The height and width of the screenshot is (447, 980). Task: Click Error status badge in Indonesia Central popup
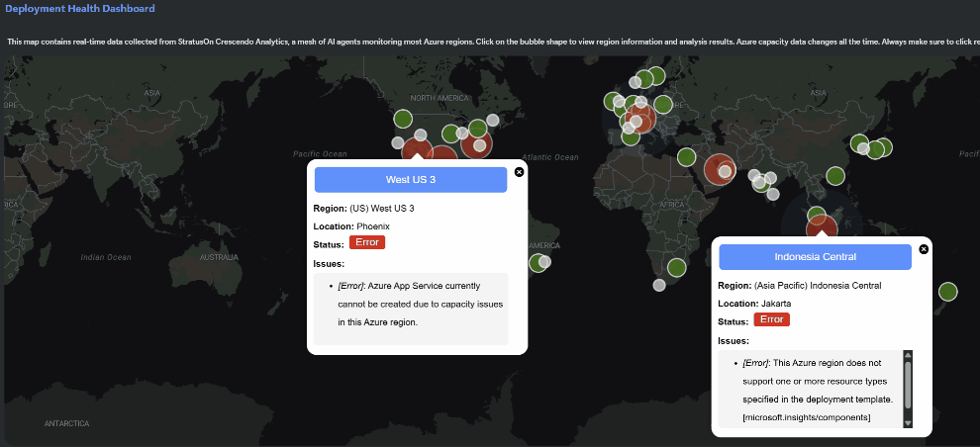(771, 319)
